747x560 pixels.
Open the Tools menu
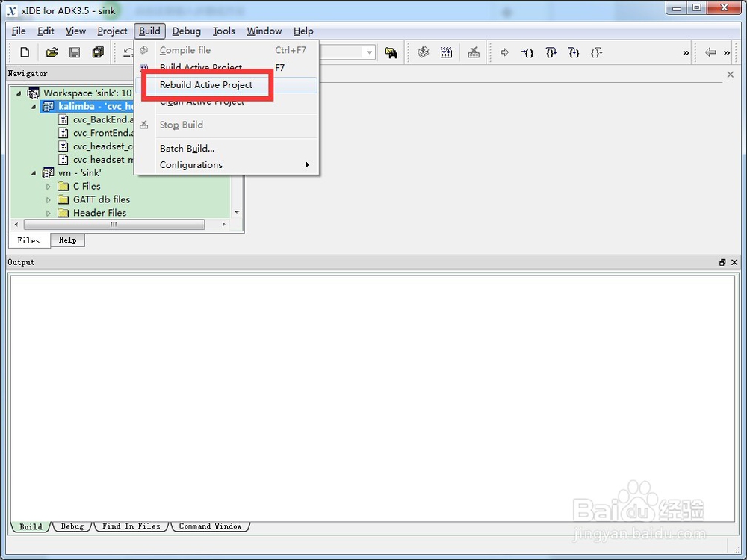224,31
